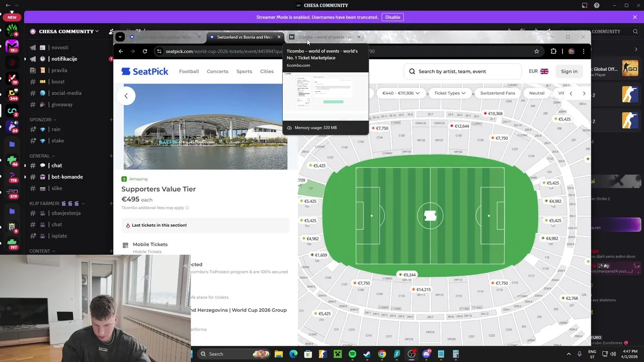Open Steam from the taskbar
The width and height of the screenshot is (644, 362).
click(x=367, y=354)
